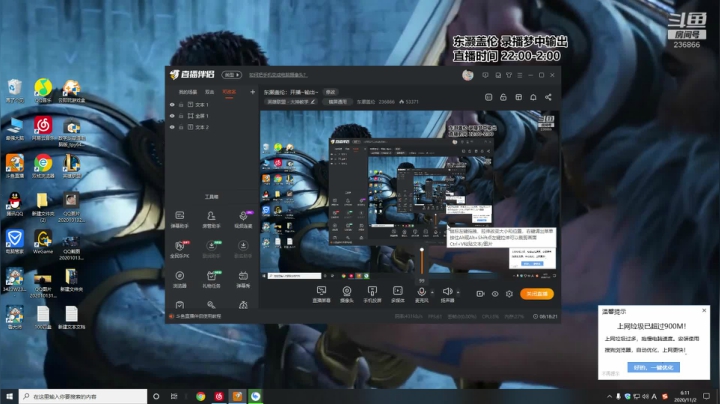Open the 弹幕助手 tool
Screen dimensions: 720x404
pyautogui.click(x=180, y=219)
